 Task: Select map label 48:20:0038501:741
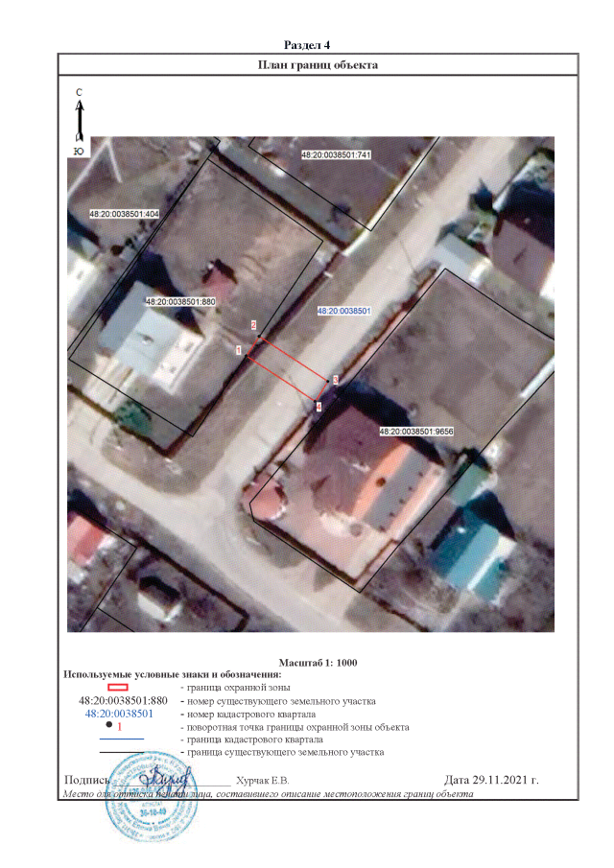pos(336,154)
